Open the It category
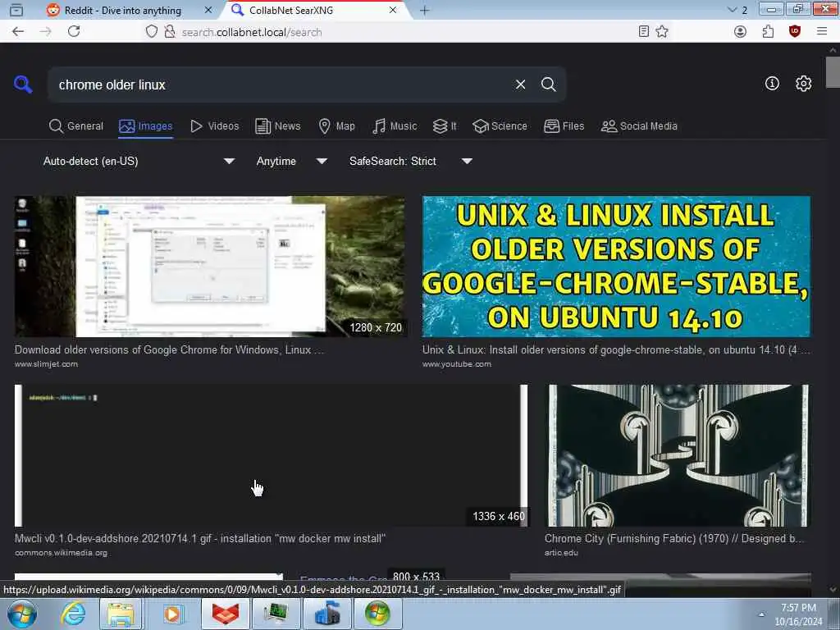Image resolution: width=840 pixels, height=630 pixels. [445, 126]
